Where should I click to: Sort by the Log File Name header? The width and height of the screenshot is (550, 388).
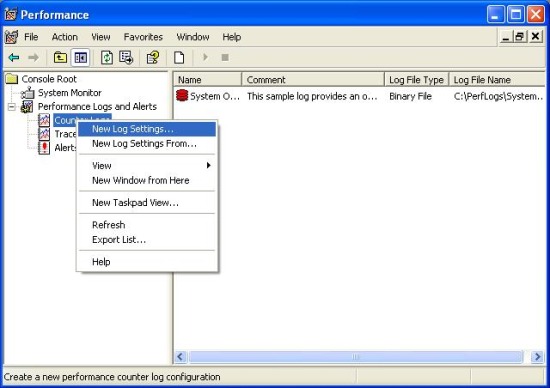497,80
